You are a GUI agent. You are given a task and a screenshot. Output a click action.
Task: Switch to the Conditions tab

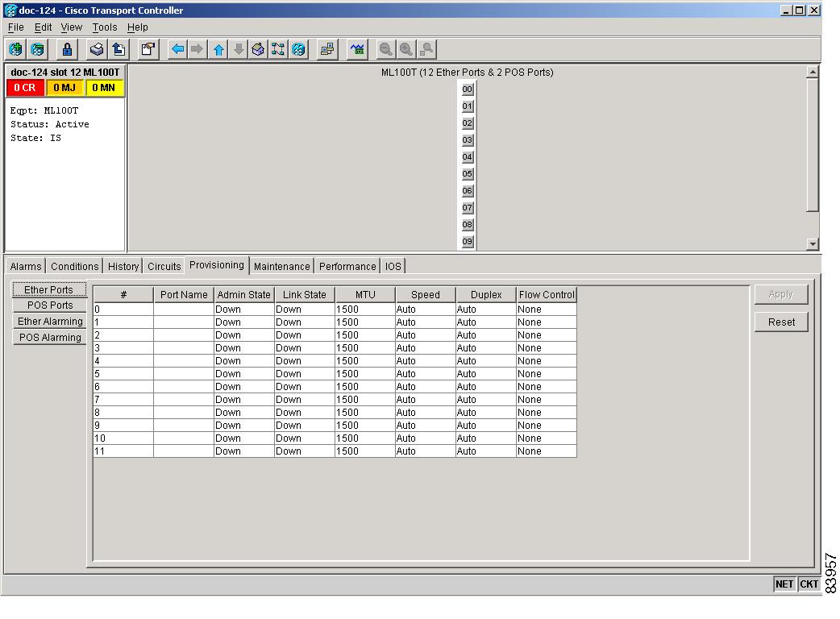coord(75,267)
